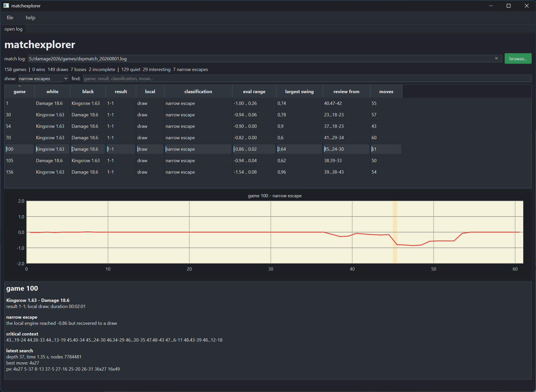Open the file menu
This screenshot has width=536, height=392.
coord(10,18)
